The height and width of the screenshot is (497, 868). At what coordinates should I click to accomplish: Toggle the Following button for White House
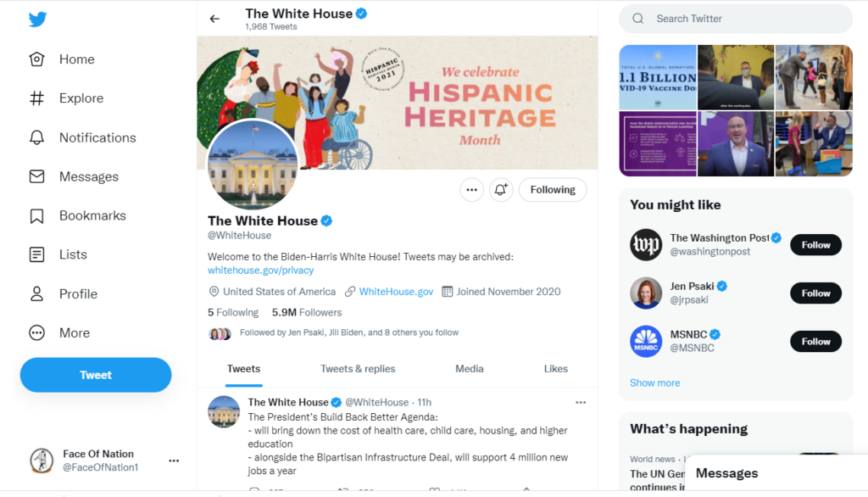553,189
